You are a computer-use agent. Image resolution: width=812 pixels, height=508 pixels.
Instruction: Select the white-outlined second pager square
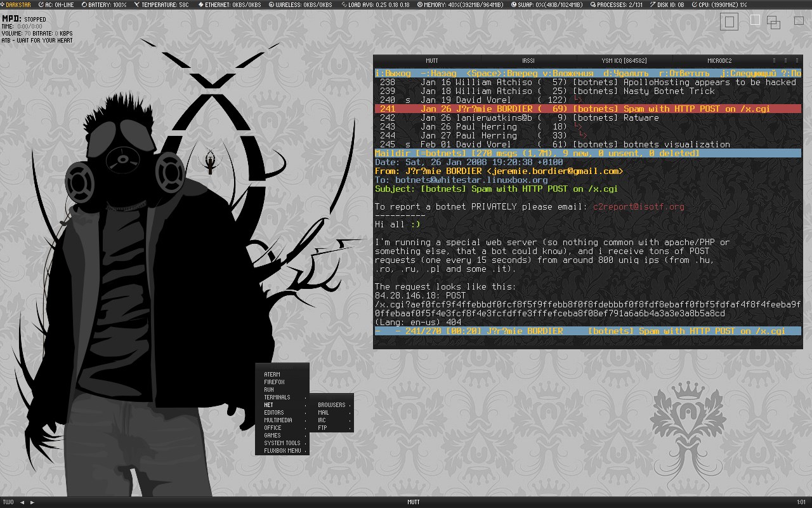coord(755,20)
